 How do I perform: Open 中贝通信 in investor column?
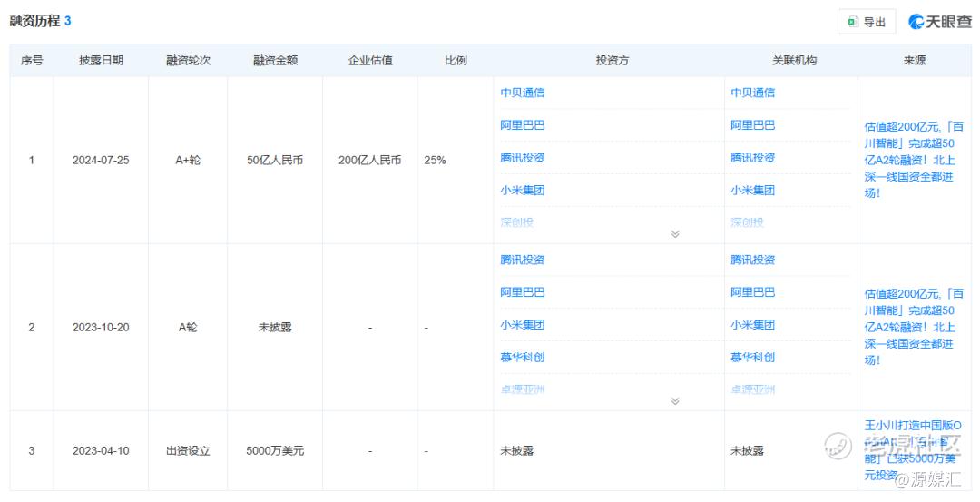pyautogui.click(x=523, y=93)
